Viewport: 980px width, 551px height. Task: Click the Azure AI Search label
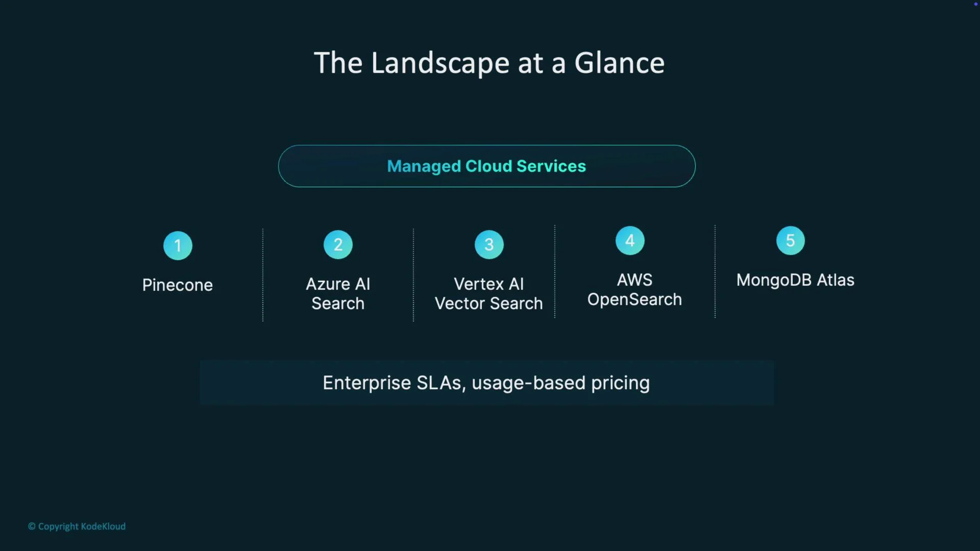tap(338, 293)
